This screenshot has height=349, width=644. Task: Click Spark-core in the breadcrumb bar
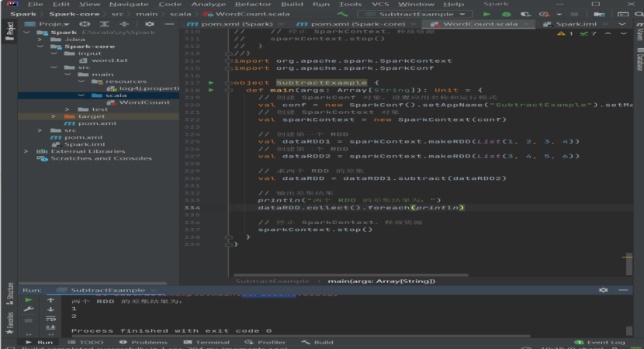coord(74,14)
